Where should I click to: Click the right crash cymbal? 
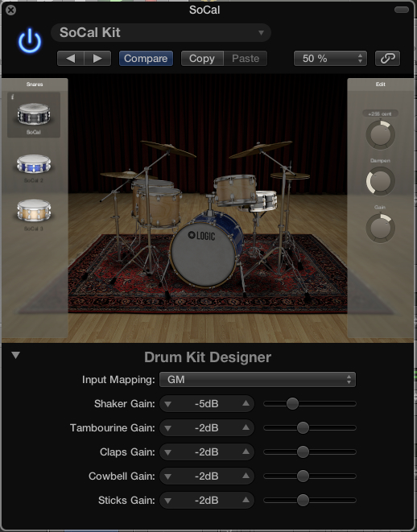pos(261,149)
